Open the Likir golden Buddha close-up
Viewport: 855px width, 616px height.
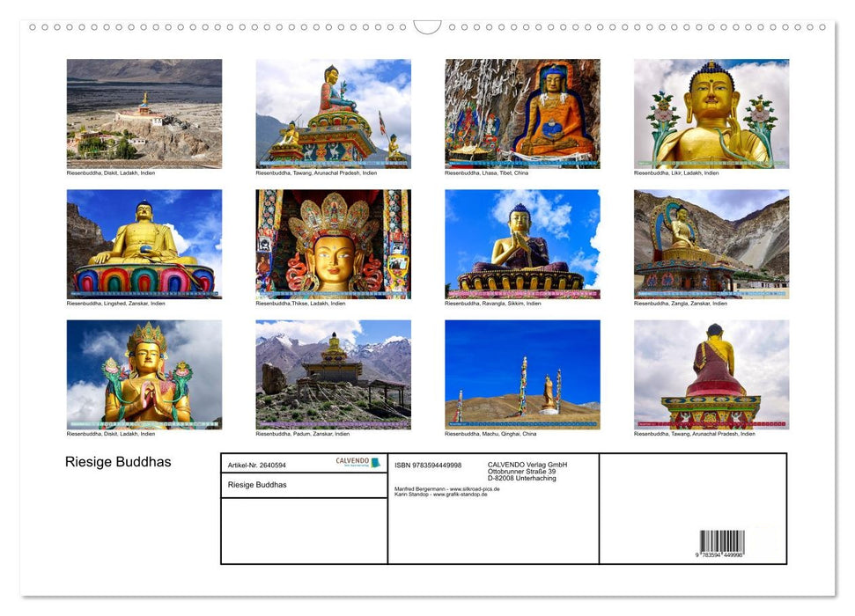click(x=711, y=114)
